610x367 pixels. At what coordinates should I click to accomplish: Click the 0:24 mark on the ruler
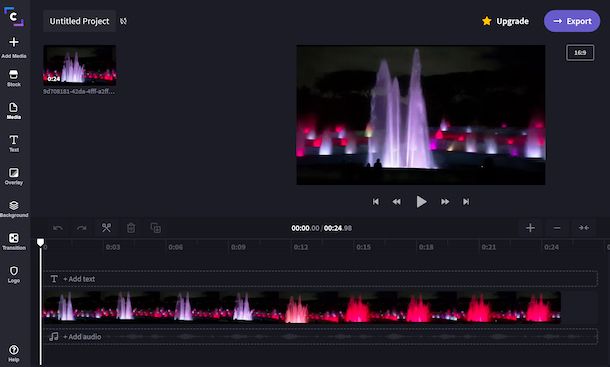pyautogui.click(x=551, y=247)
